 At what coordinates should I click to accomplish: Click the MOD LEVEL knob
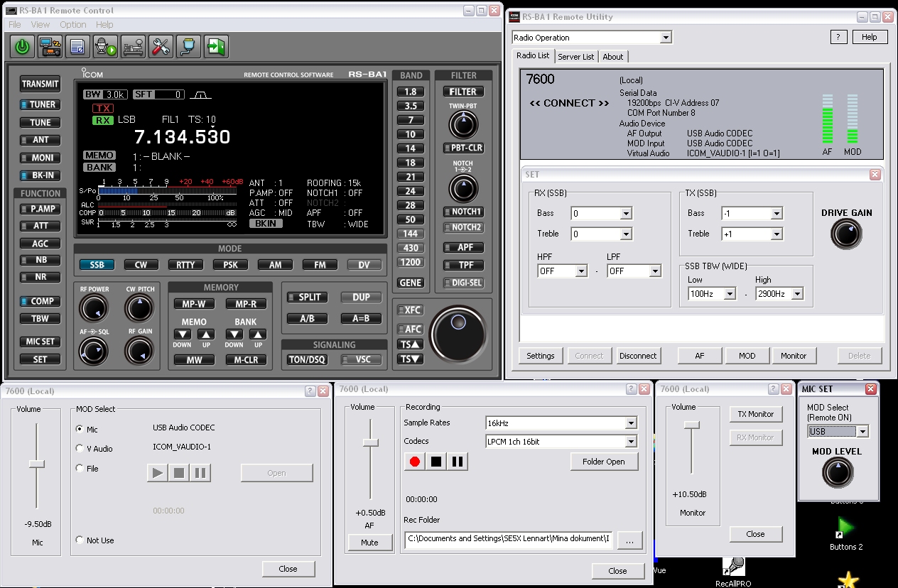pyautogui.click(x=838, y=472)
